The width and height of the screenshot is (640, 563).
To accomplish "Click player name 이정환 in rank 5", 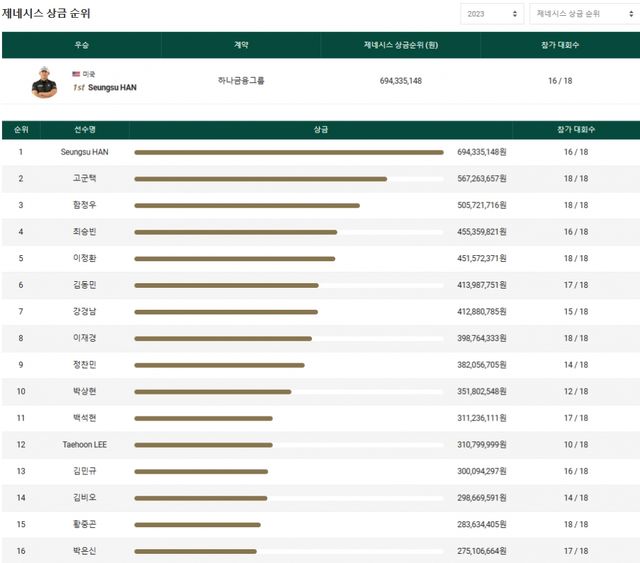I will [x=85, y=258].
